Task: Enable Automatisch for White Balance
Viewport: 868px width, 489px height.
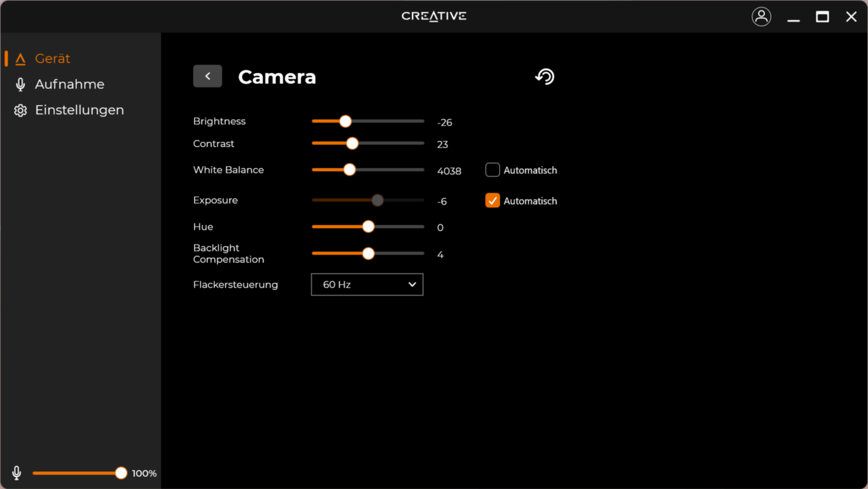Action: (x=492, y=169)
